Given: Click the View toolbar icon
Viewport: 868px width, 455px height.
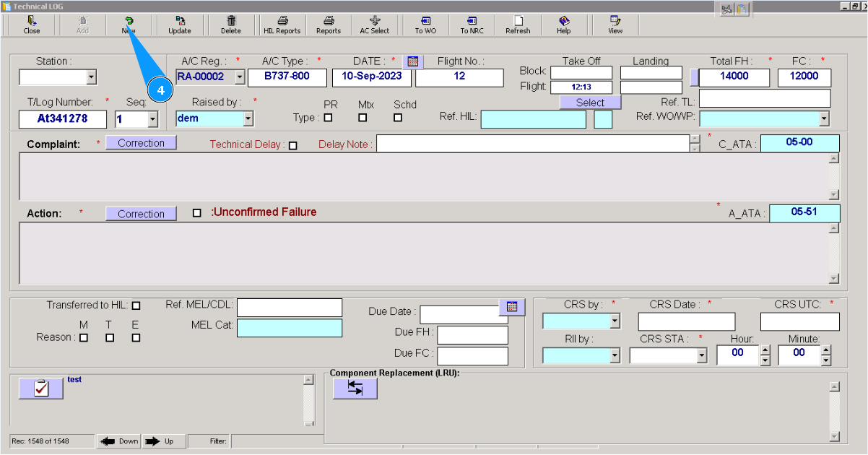Looking at the screenshot, I should [615, 25].
